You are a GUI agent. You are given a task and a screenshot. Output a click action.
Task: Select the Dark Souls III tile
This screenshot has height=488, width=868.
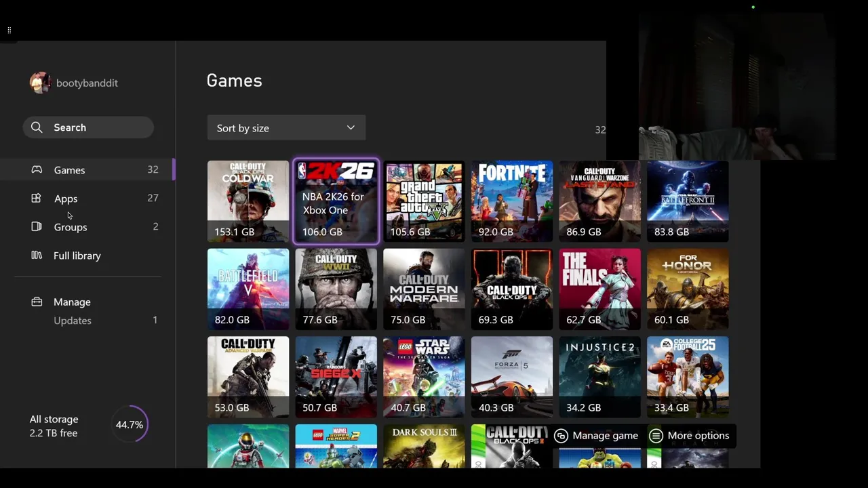pos(424,446)
